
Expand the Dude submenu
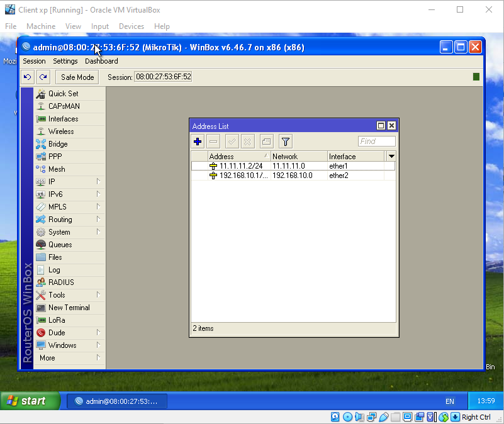tap(70, 332)
